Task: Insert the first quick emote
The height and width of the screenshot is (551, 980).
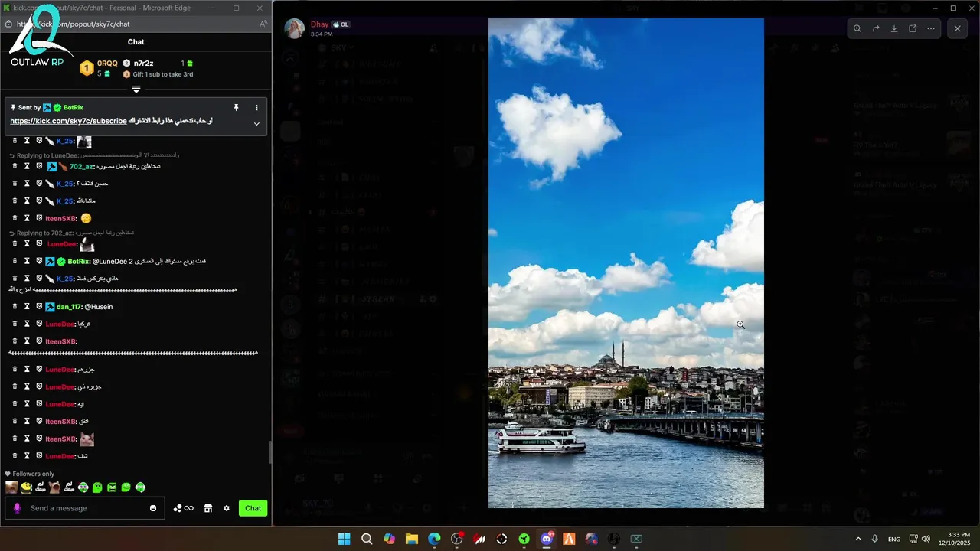Action: [11, 487]
